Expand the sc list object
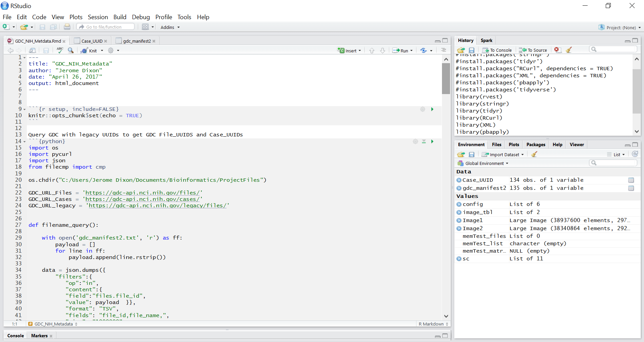The image size is (644, 342). (459, 259)
